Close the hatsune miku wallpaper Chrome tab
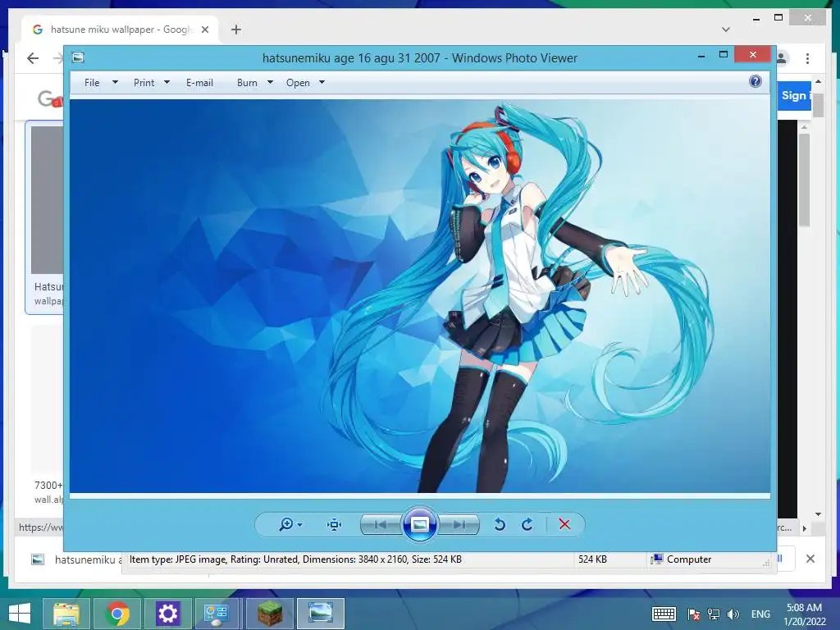 pyautogui.click(x=204, y=30)
